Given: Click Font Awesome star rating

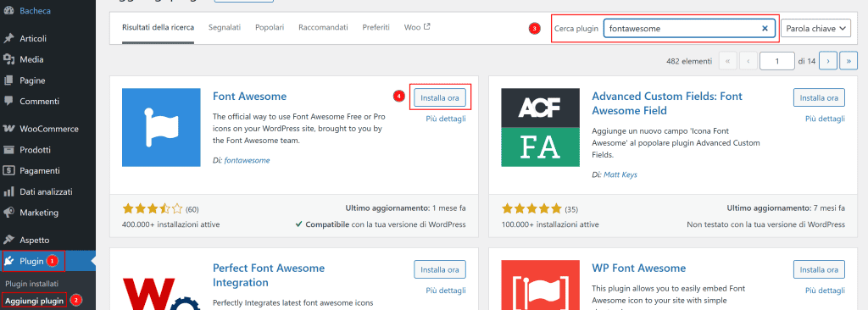Looking at the screenshot, I should click(153, 208).
